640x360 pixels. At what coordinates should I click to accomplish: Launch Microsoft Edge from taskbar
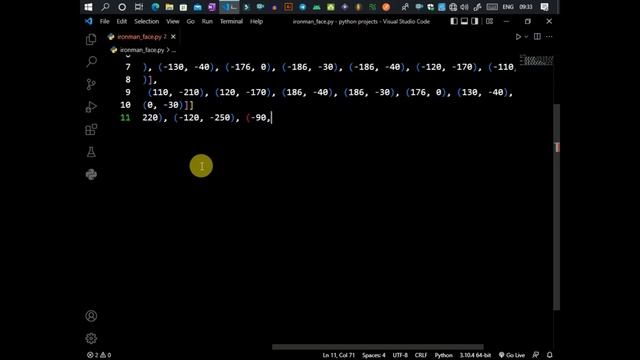pyautogui.click(x=156, y=7)
